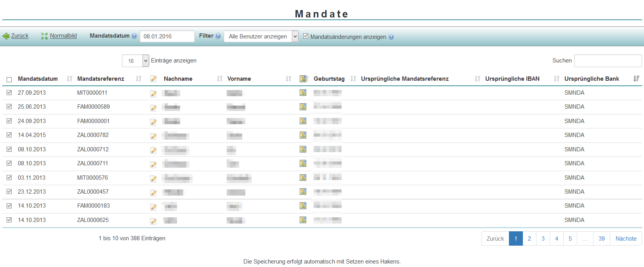Open the document icon in the ZAL0000625 row
Screen dimensions: 644x267
pyautogui.click(x=303, y=220)
